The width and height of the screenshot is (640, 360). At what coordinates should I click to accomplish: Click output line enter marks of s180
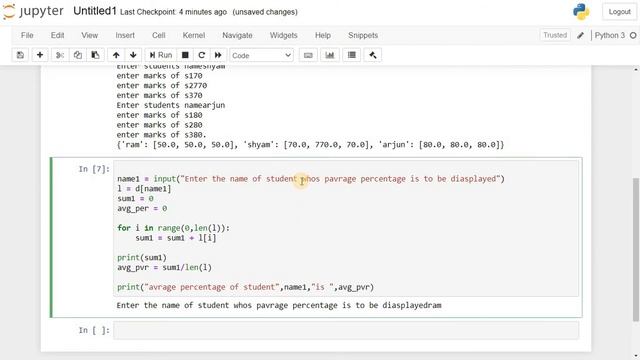(x=159, y=115)
